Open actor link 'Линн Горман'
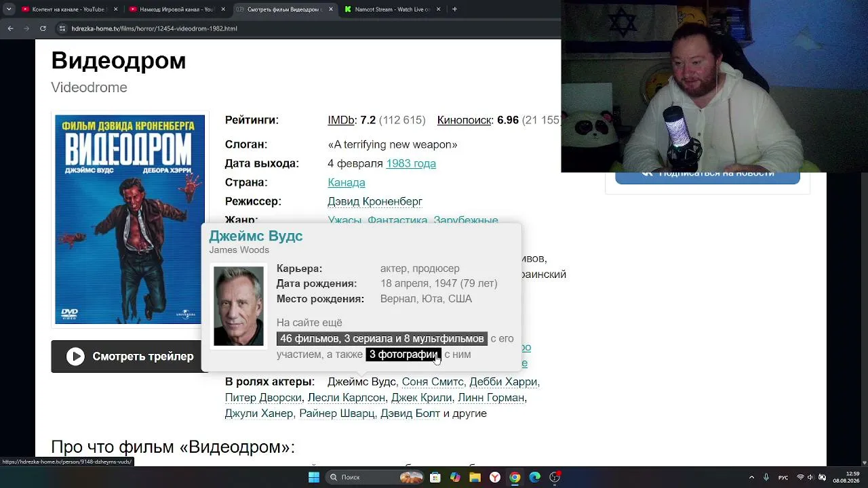Image resolution: width=868 pixels, height=488 pixels. coord(491,398)
